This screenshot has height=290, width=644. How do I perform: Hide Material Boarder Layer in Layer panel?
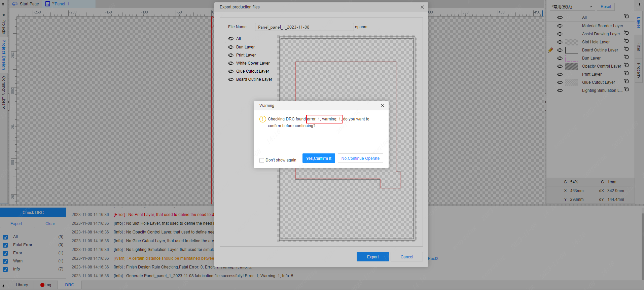[x=560, y=26]
